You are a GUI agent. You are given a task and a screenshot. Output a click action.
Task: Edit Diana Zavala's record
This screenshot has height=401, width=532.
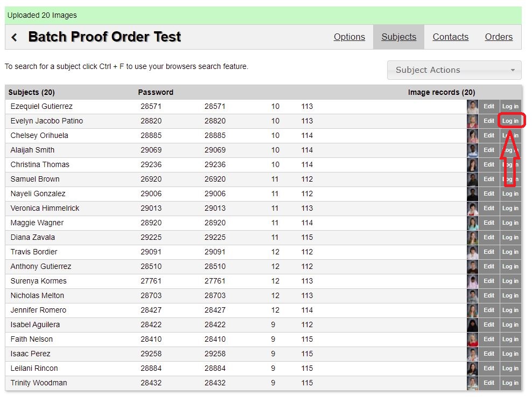489,237
